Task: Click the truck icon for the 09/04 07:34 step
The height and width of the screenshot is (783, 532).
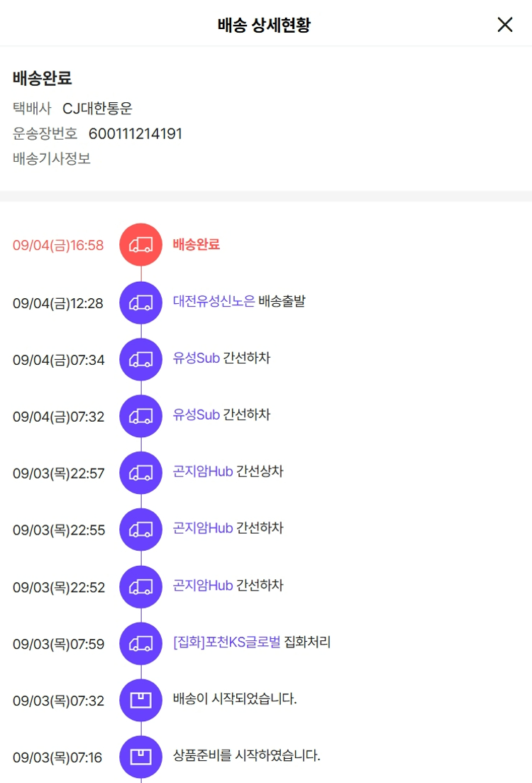Action: (x=140, y=359)
